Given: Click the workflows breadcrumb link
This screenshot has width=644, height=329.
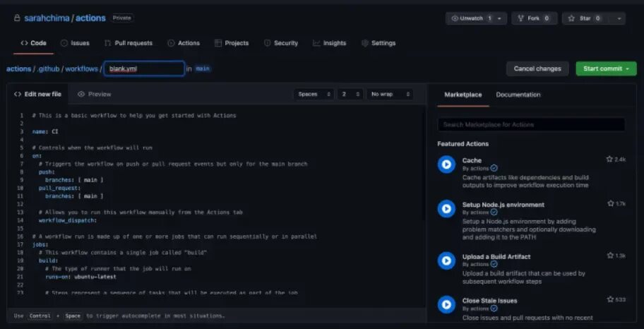Looking at the screenshot, I should pos(81,68).
